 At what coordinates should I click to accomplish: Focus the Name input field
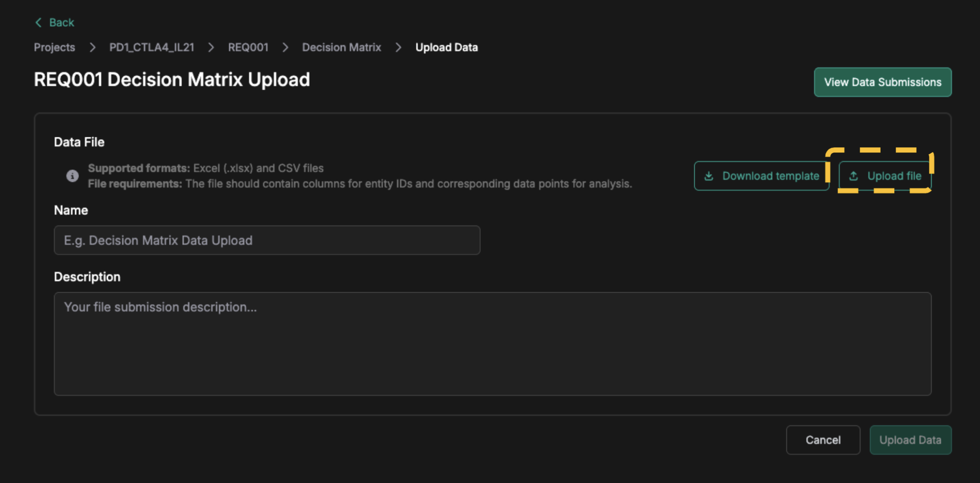tap(267, 240)
